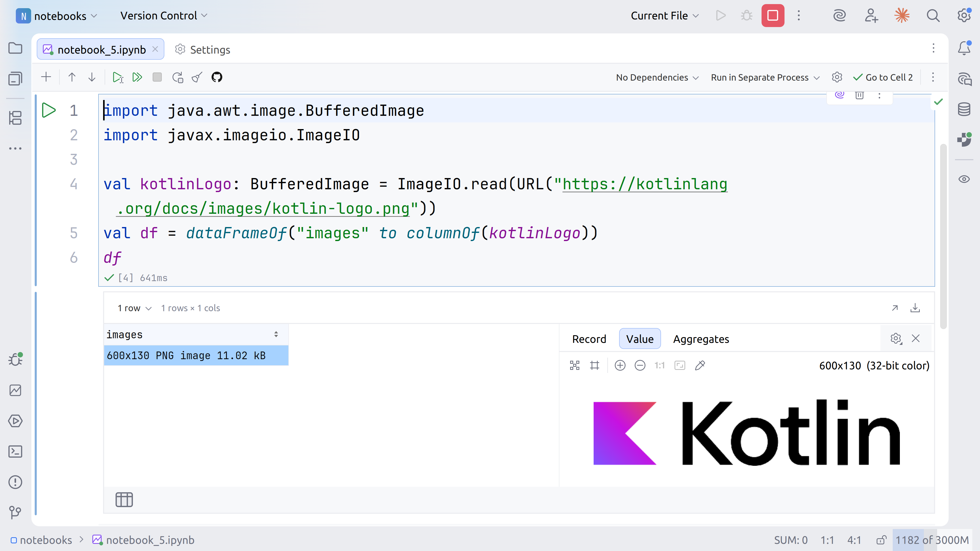The height and width of the screenshot is (551, 980).
Task: Toggle table view at output bottom
Action: click(124, 499)
